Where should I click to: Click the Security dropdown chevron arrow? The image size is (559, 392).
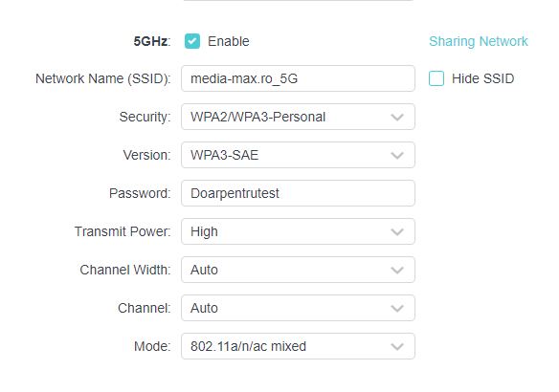(397, 118)
